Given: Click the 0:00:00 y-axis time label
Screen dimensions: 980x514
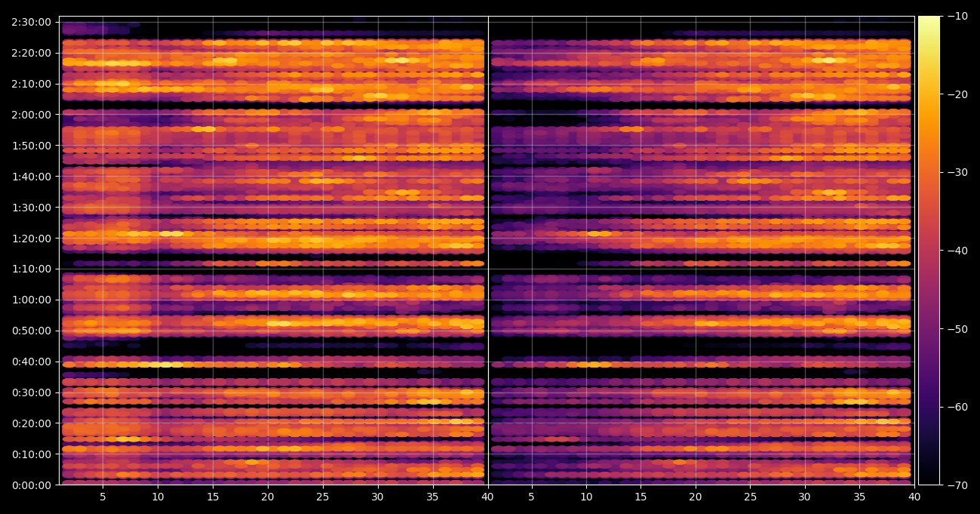Looking at the screenshot, I should point(32,485).
